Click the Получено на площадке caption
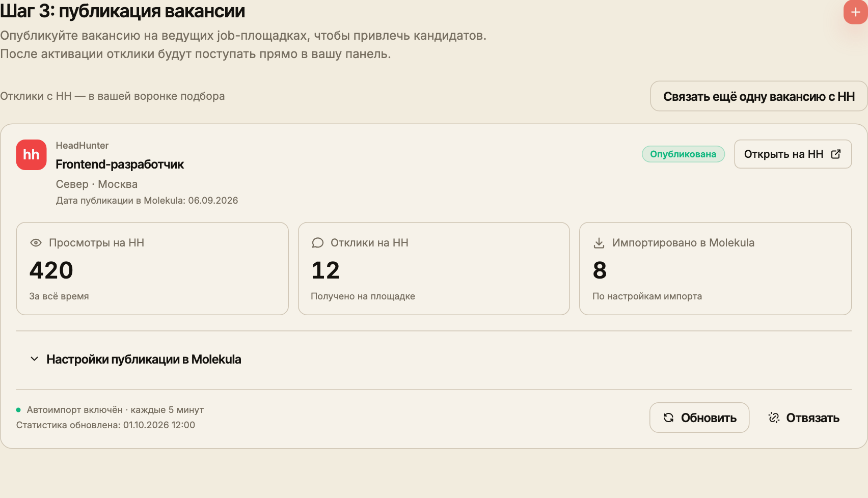868x498 pixels. [363, 296]
